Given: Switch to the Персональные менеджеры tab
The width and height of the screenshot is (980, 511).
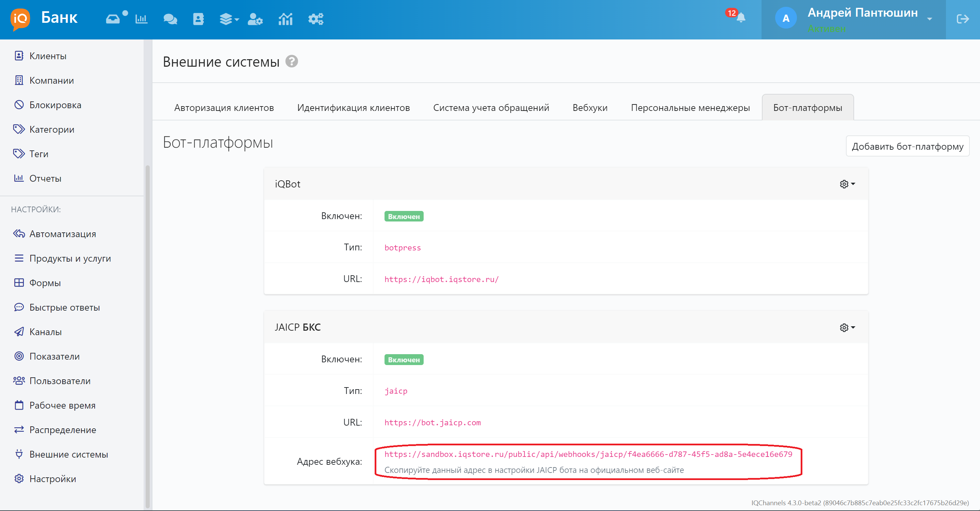Looking at the screenshot, I should (x=690, y=108).
